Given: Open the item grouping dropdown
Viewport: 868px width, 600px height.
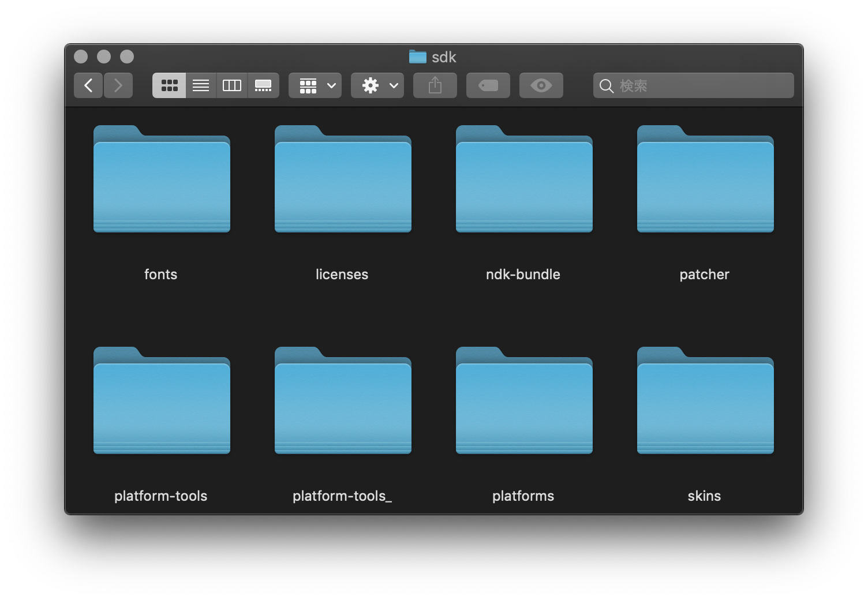Looking at the screenshot, I should pos(315,85).
